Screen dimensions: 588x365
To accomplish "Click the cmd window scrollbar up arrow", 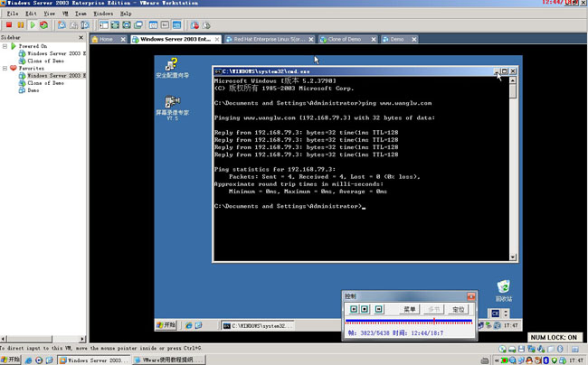I will (513, 80).
